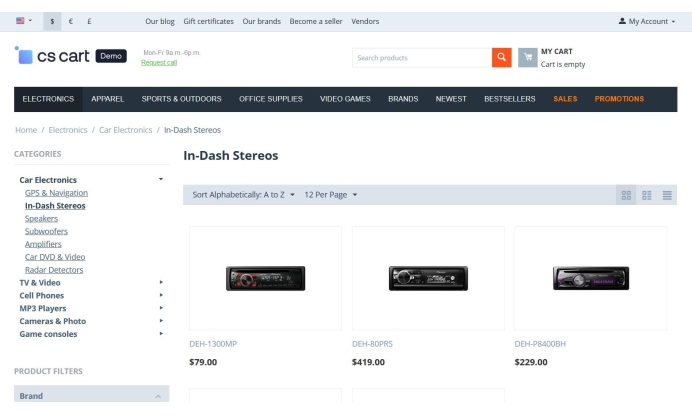Open the Brands menu item
The width and height of the screenshot is (692, 415).
pos(403,99)
